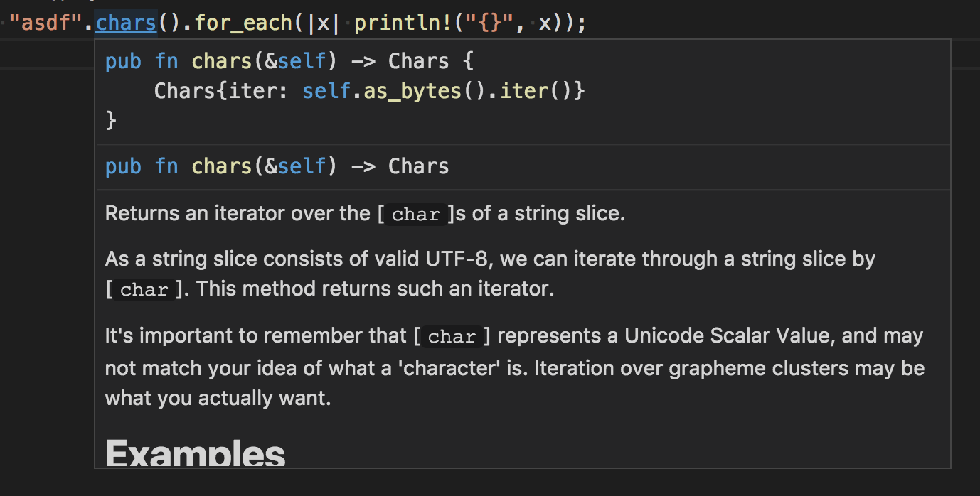Click the Examples section heading

pos(194,452)
